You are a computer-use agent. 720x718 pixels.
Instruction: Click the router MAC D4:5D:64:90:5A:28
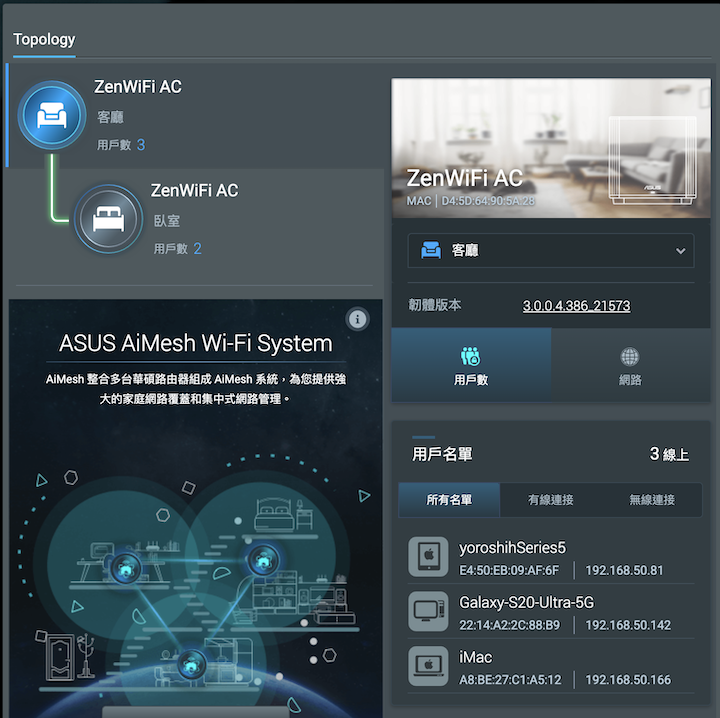[x=488, y=201]
